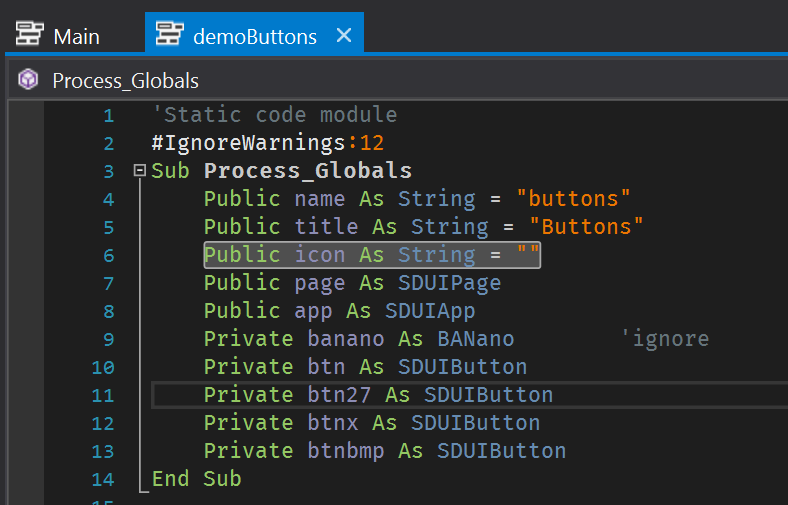Click the "buttons" string on the name line

(x=574, y=199)
